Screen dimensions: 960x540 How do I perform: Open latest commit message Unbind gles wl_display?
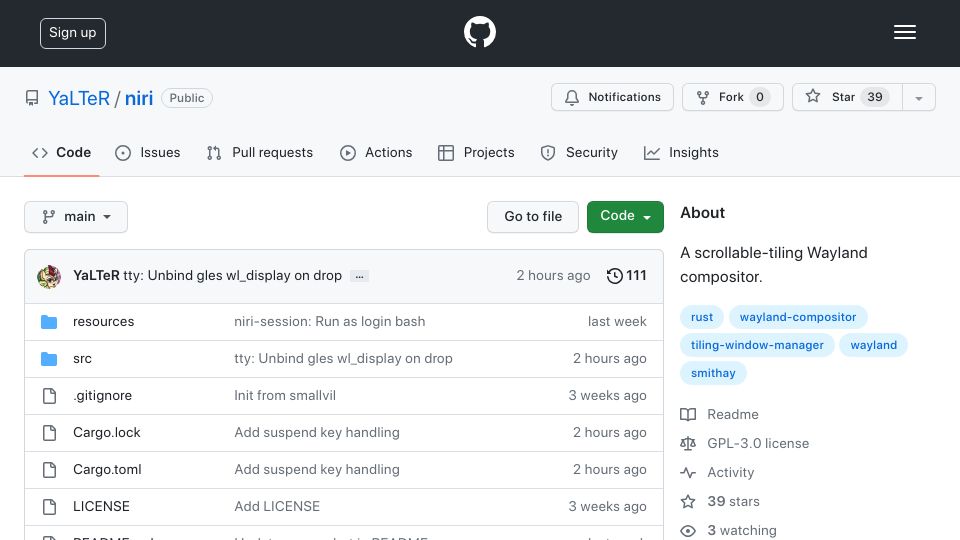(x=233, y=276)
